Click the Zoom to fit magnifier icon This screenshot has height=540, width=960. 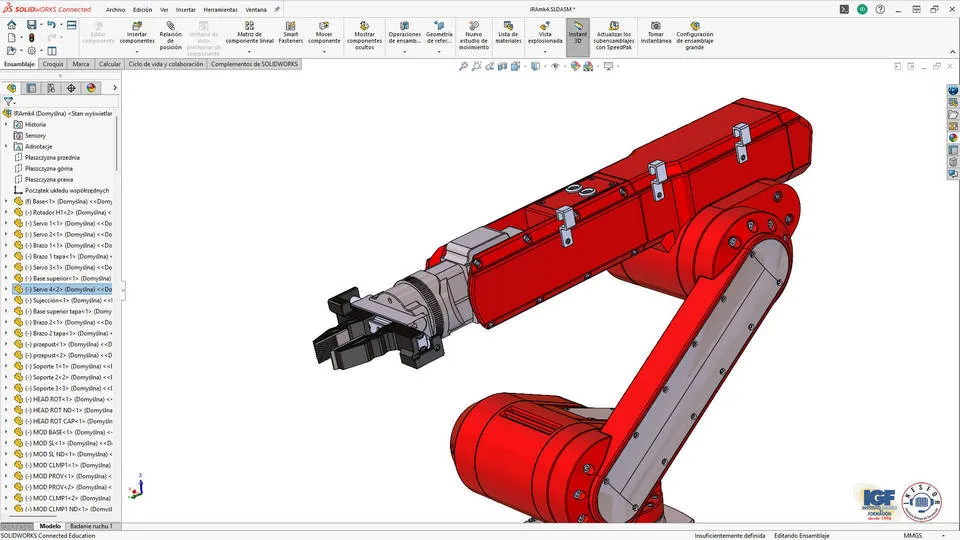(x=463, y=66)
